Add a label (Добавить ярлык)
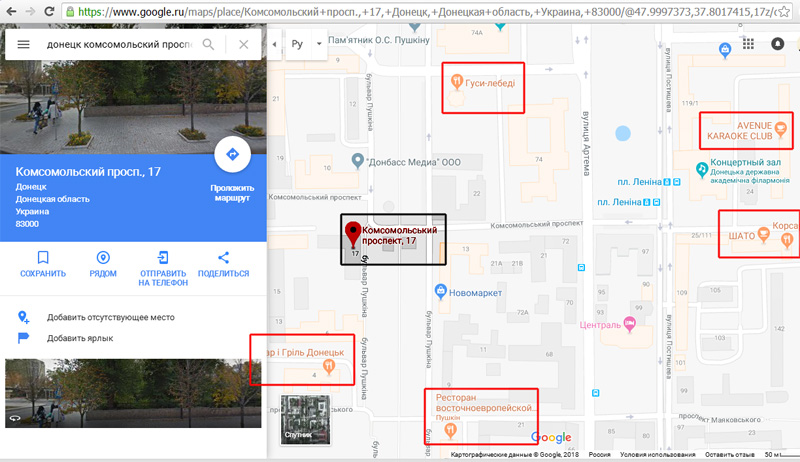Screen dimensions: 800x462 (x=80, y=338)
